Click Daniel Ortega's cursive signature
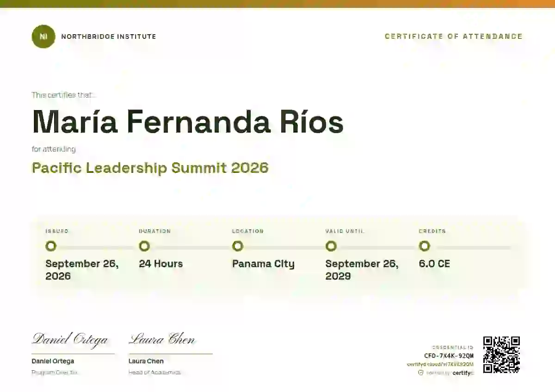 (70, 339)
